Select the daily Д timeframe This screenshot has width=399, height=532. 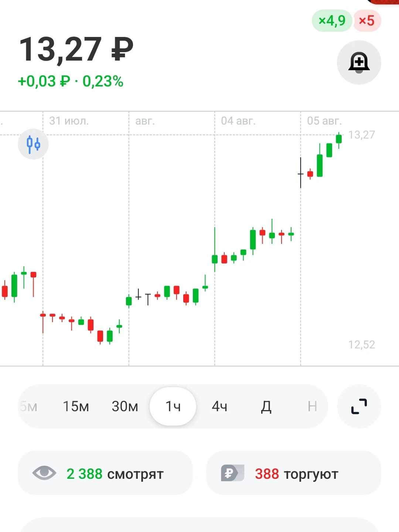266,407
